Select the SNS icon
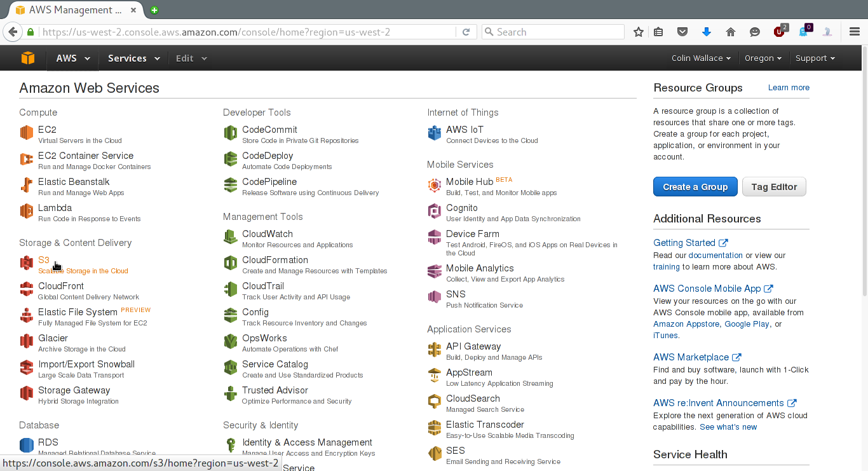Screen dimensions: 868x471 pyautogui.click(x=435, y=297)
